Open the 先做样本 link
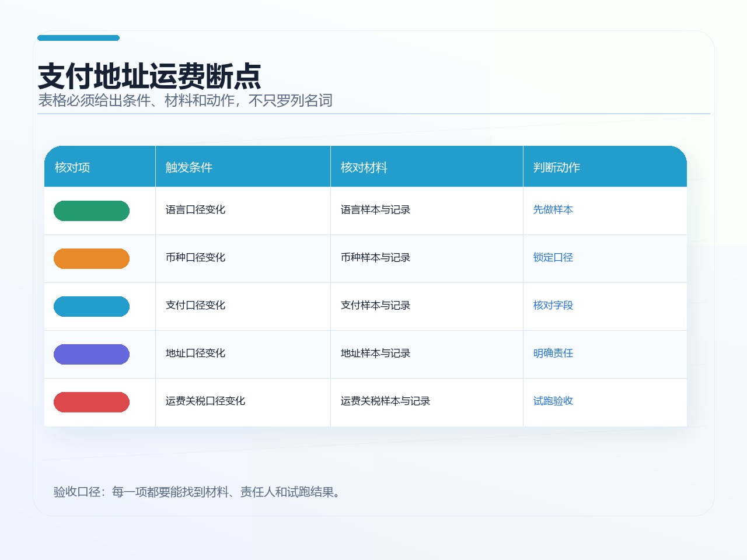Screen dimensions: 747x560 click(553, 209)
